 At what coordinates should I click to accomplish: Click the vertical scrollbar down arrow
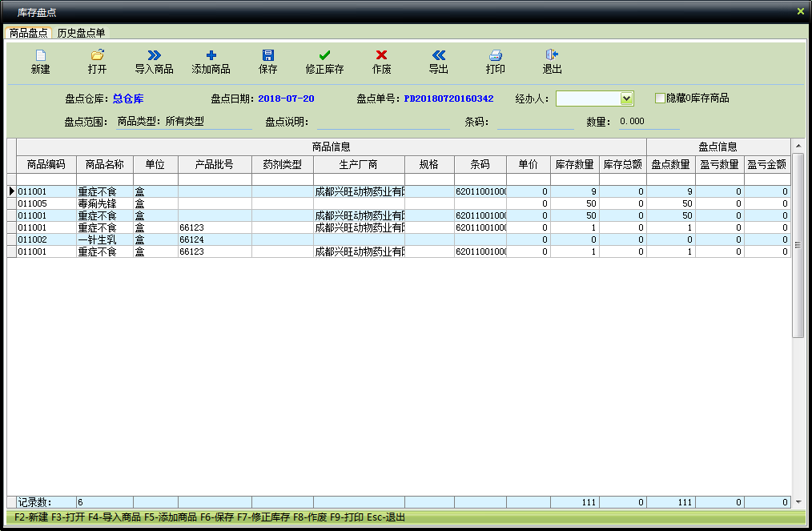coord(798,501)
